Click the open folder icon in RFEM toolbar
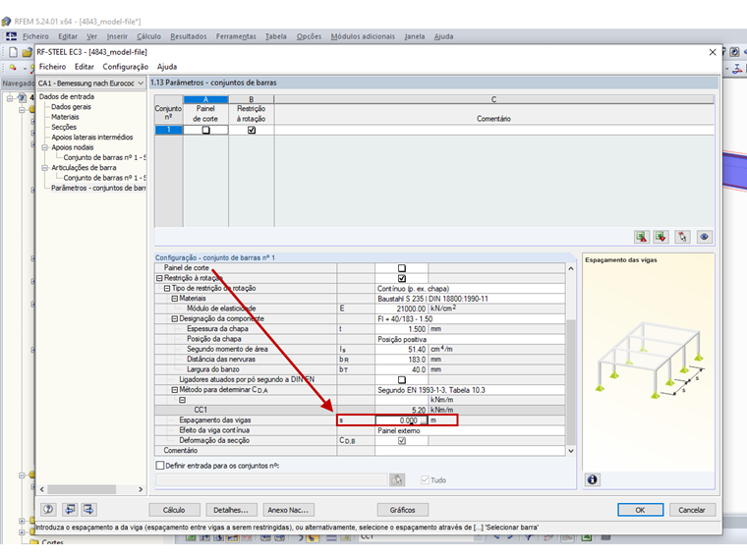This screenshot has height=560, width=747. point(27,52)
